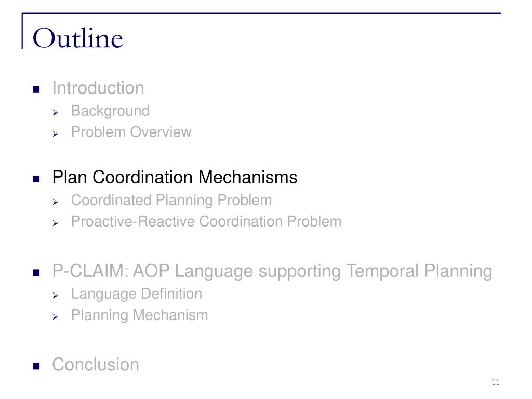Click the "Planning Mechanism" sub-item
Screen dimensions: 532x399
[139, 315]
